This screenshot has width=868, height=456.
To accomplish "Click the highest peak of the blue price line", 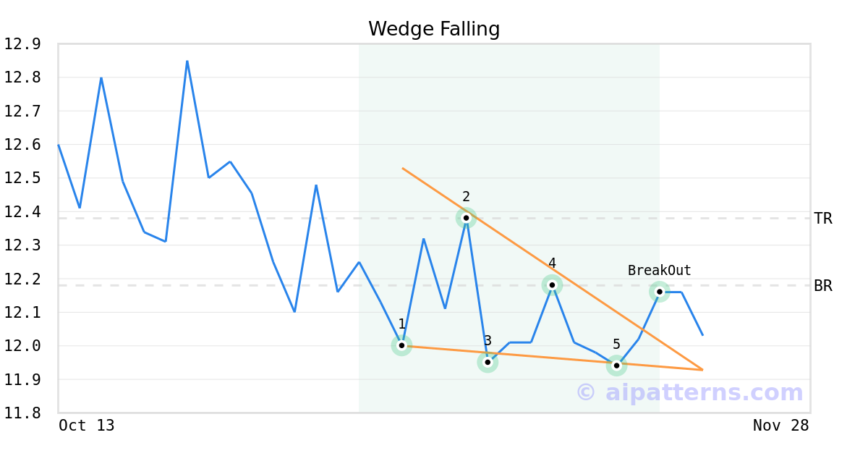I will click(187, 61).
